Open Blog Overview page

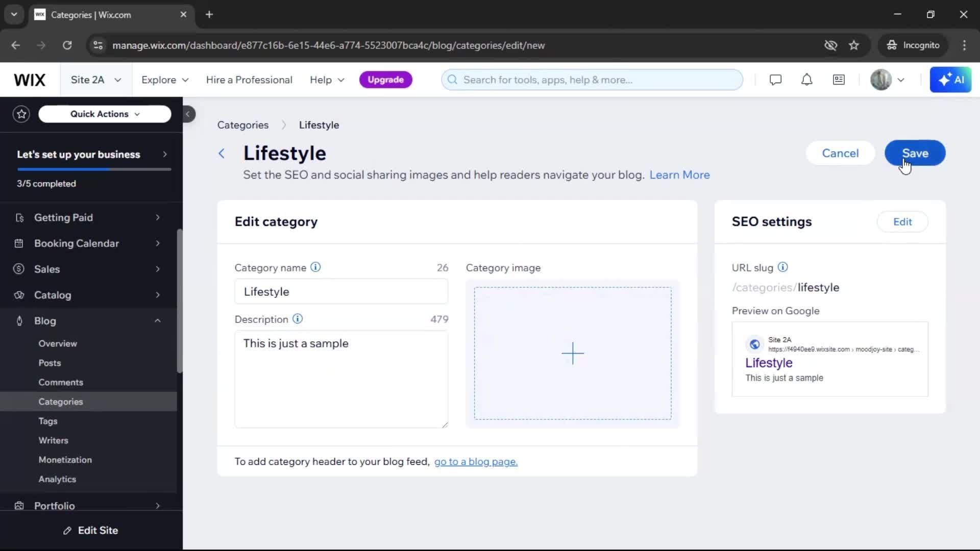(58, 343)
